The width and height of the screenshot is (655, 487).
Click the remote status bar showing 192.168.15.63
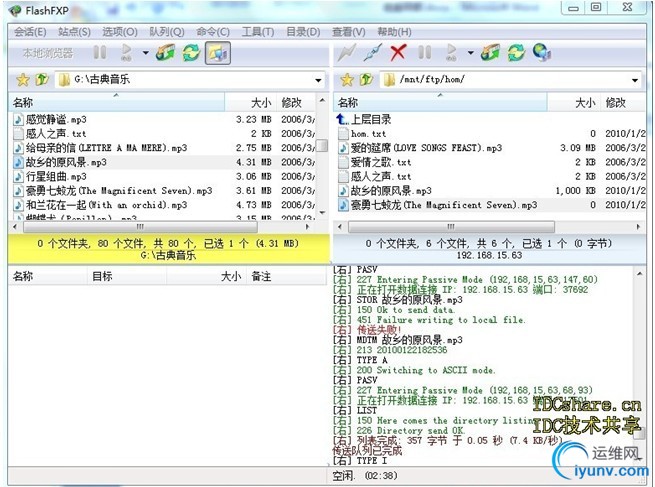[x=489, y=249]
